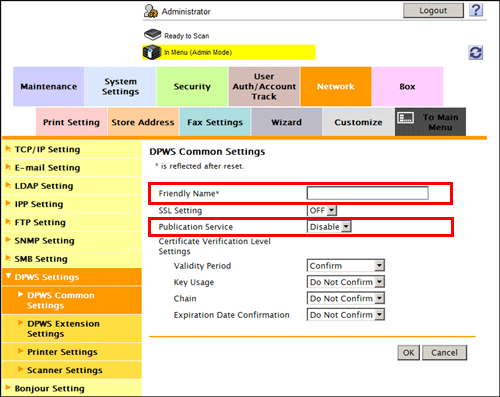
Task: Click the help question mark icon
Action: click(476, 10)
